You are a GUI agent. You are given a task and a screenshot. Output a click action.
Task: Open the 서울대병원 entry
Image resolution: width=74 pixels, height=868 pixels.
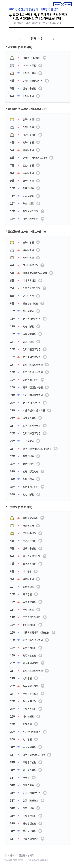[x=28, y=96]
